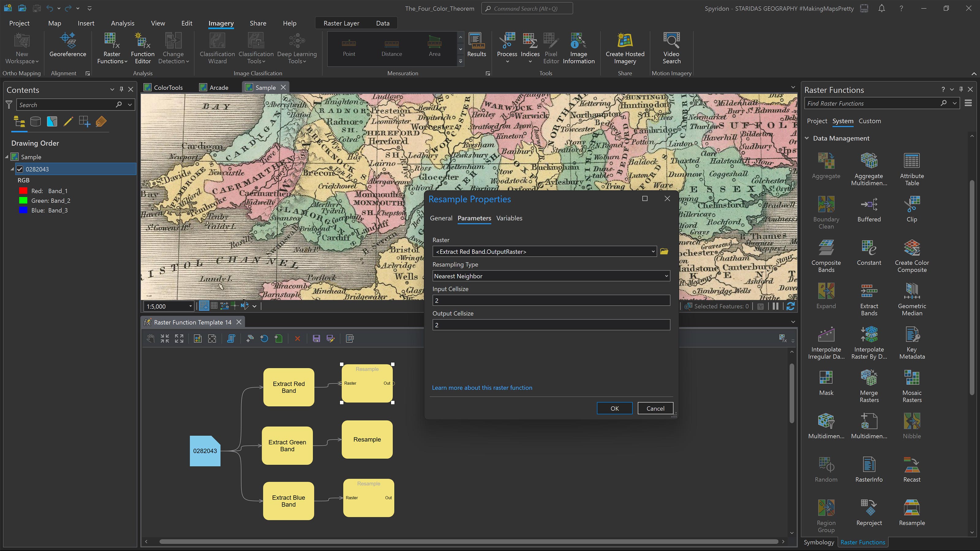This screenshot has height=551, width=980.
Task: Uncheck the 0282043 layer visibility
Action: pyautogui.click(x=20, y=169)
